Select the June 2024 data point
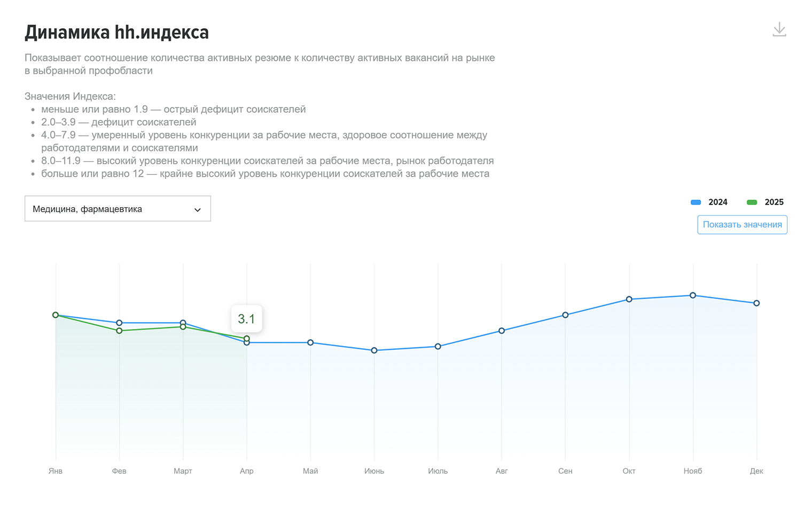 tap(374, 350)
